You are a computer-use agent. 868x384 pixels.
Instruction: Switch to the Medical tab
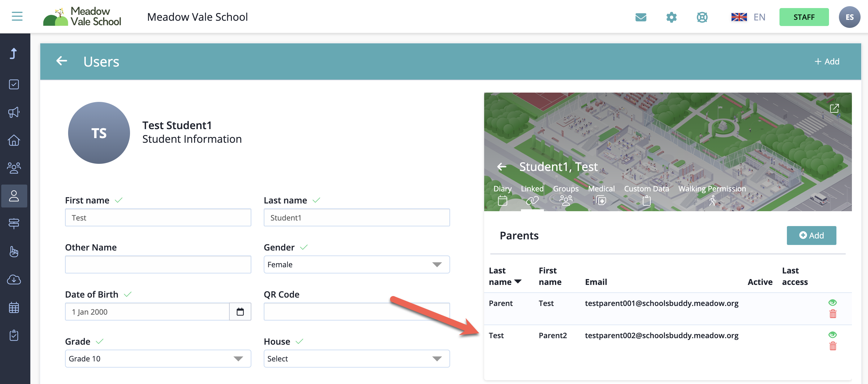coord(601,194)
